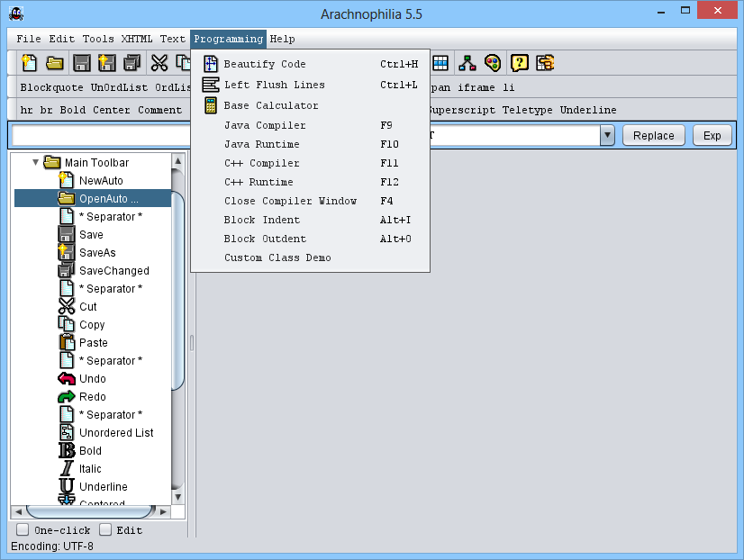
Task: Click the Save As toolbar icon
Action: pos(107,63)
